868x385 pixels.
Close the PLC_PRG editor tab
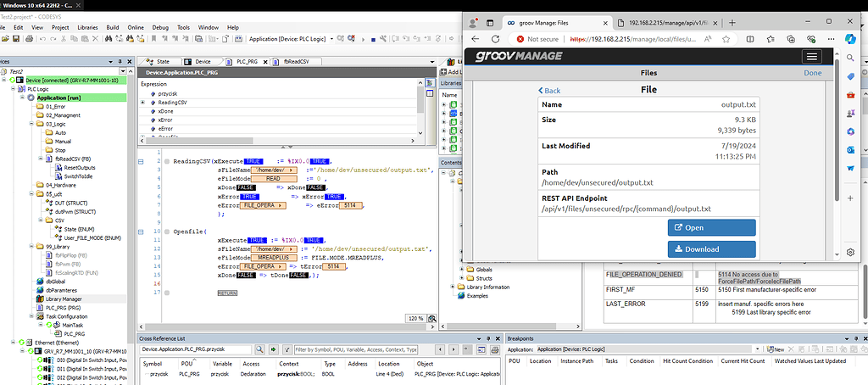pos(265,62)
